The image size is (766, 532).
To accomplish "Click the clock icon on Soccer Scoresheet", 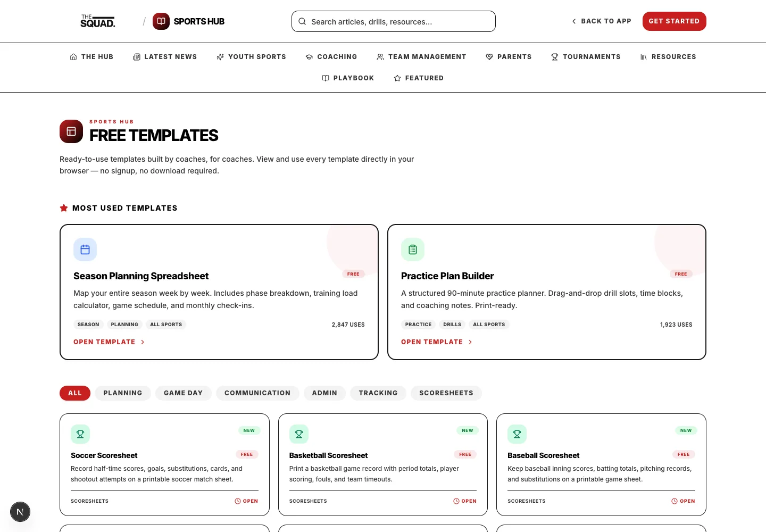I will pos(238,501).
